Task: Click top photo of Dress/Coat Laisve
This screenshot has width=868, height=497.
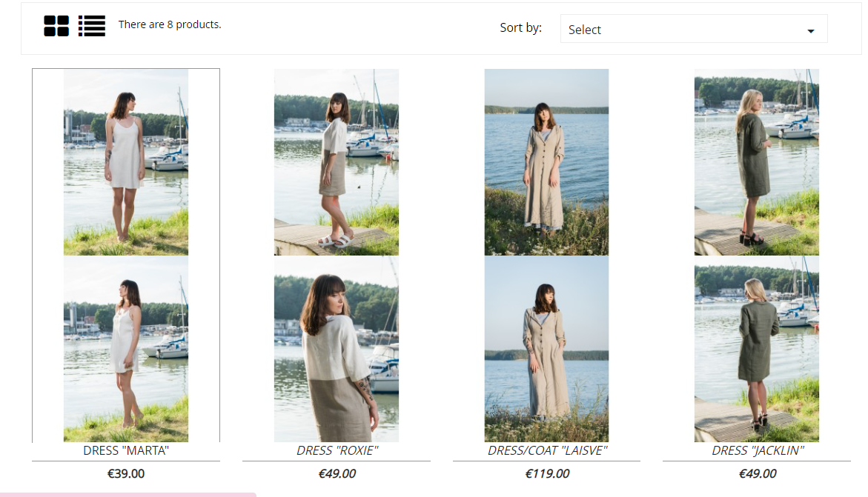Action: pyautogui.click(x=546, y=162)
